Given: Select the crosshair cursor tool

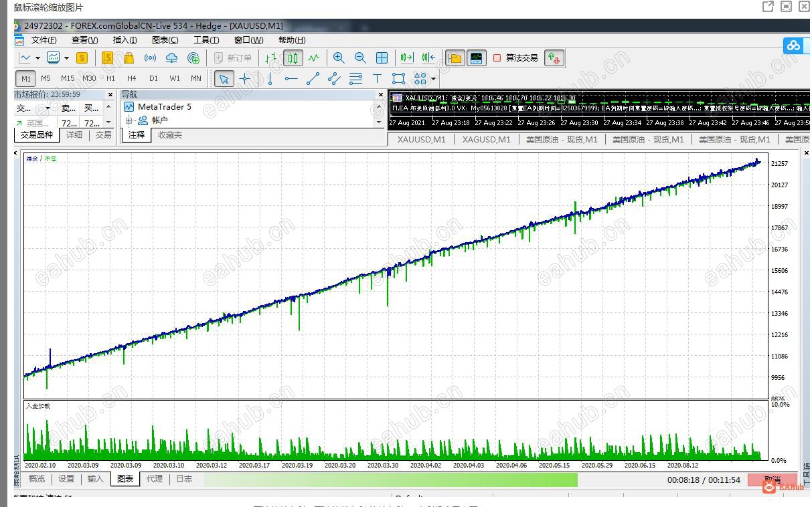Looking at the screenshot, I should 245,79.
